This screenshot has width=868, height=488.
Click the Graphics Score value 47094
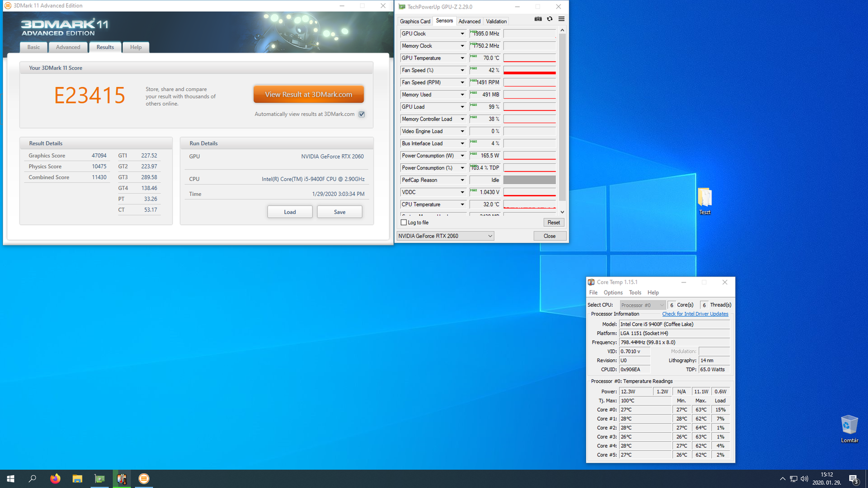(x=99, y=155)
